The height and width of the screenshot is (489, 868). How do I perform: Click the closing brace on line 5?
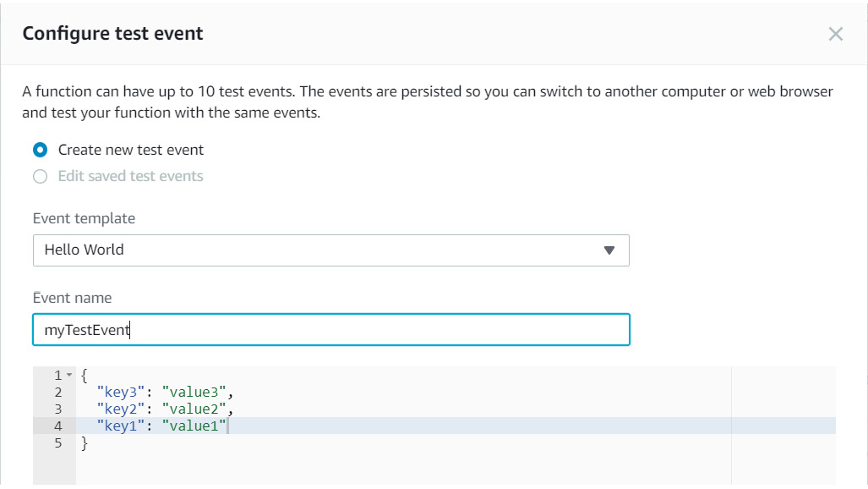(84, 442)
